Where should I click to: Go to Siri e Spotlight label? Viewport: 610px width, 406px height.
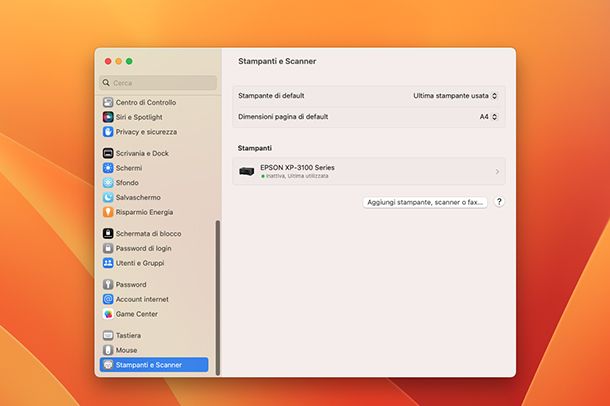point(139,117)
